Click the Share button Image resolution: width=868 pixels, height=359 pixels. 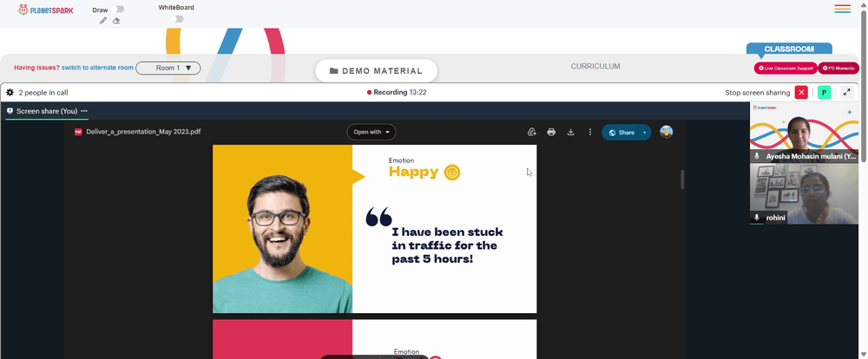click(621, 133)
